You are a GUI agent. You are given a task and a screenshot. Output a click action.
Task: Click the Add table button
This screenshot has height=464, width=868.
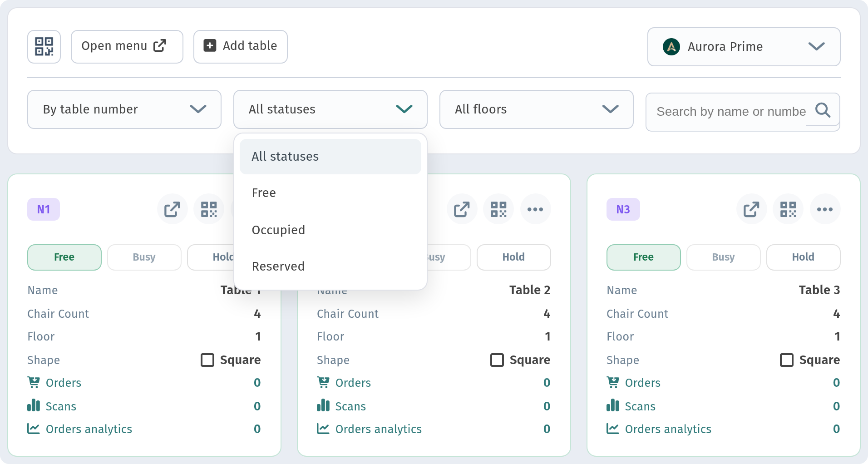click(x=241, y=47)
